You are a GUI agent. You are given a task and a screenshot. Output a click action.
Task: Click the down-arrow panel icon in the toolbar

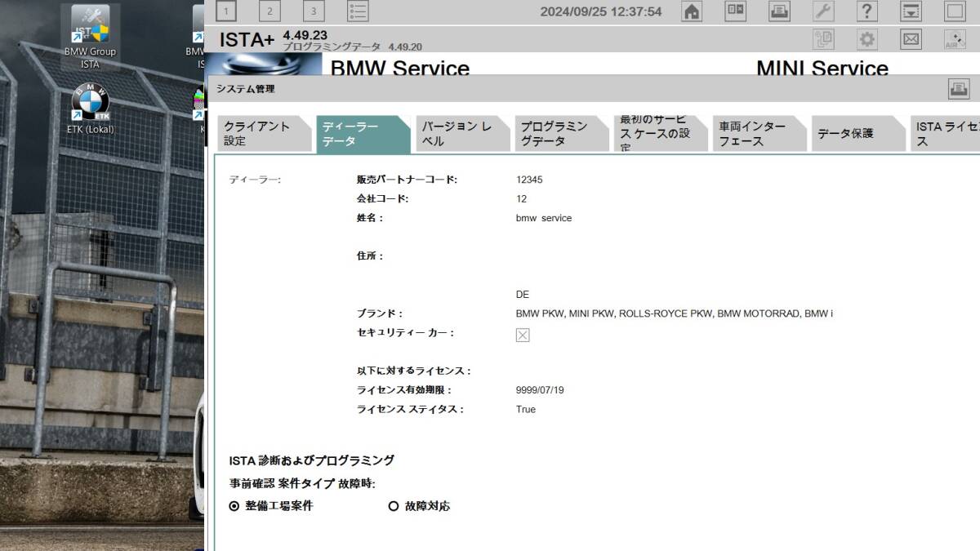click(x=911, y=11)
